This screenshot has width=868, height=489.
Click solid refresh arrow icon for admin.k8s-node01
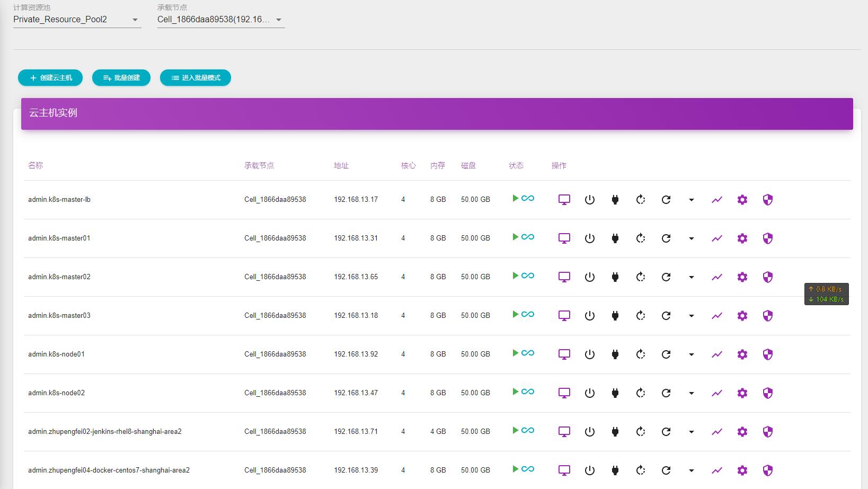pyautogui.click(x=666, y=354)
